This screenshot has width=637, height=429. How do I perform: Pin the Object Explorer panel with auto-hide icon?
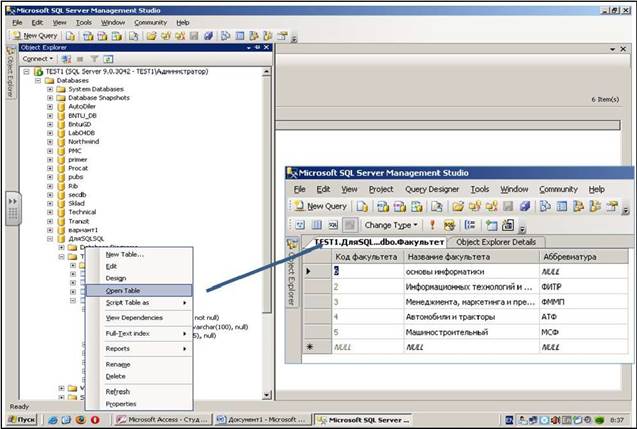(257, 48)
